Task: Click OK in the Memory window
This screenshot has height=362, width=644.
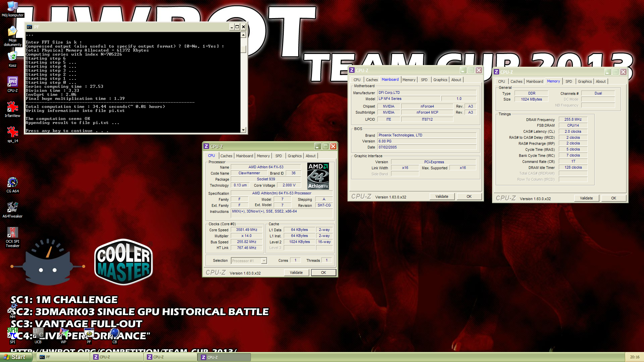Action: pyautogui.click(x=613, y=198)
